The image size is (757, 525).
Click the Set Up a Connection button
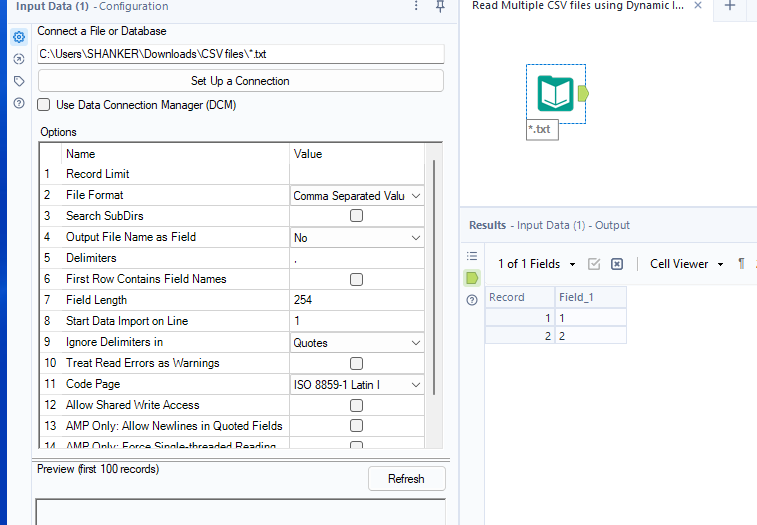[x=240, y=81]
